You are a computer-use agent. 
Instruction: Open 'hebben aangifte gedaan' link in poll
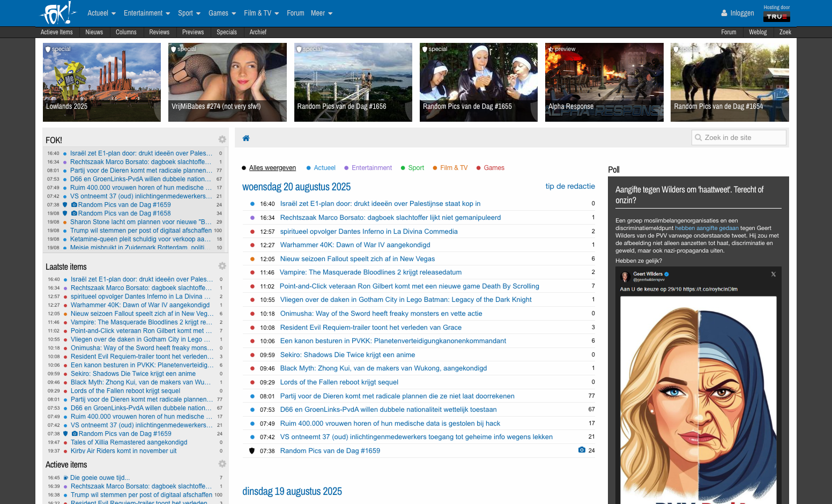coord(707,228)
